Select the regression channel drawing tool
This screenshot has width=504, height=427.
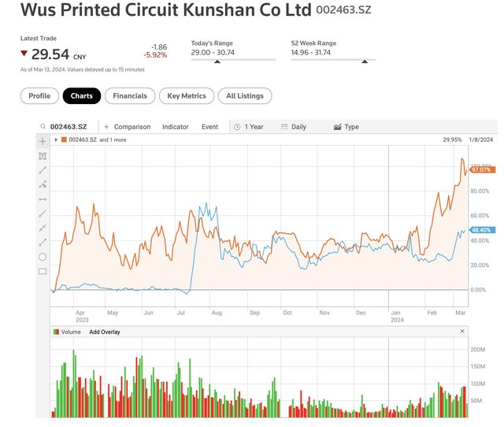(x=43, y=228)
